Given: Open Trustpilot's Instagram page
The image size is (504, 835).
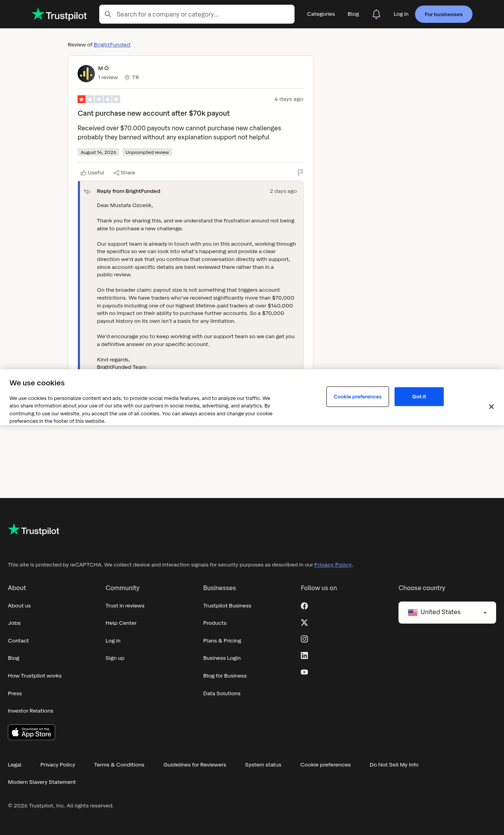Looking at the screenshot, I should [304, 639].
